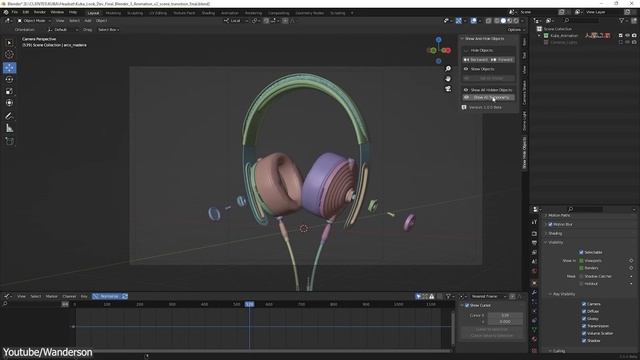Click Show All Hidden Objects button
This screenshot has width=640, height=360.
tap(489, 90)
